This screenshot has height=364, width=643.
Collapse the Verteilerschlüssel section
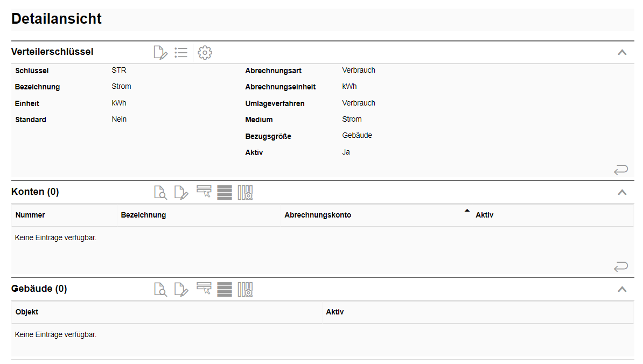[x=622, y=52]
